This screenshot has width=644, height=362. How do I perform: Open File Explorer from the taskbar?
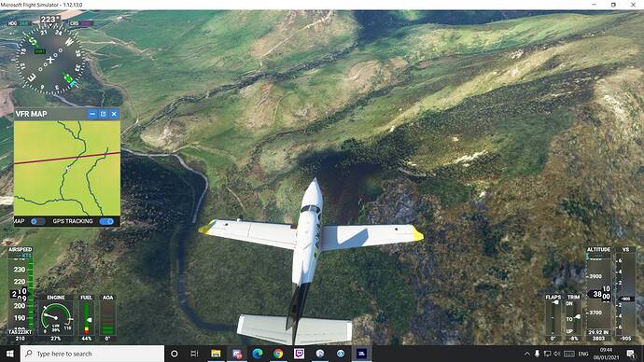pos(216,354)
